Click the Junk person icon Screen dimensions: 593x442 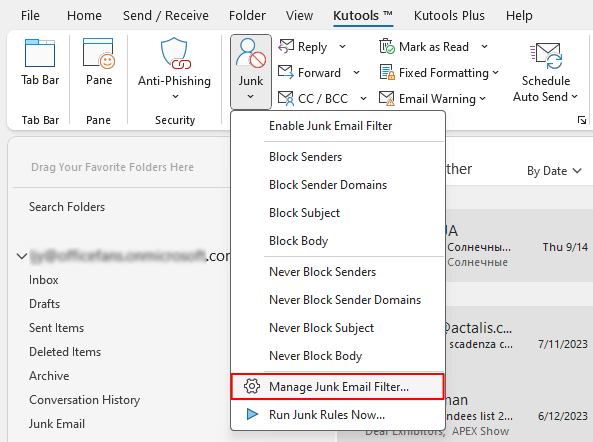251,53
